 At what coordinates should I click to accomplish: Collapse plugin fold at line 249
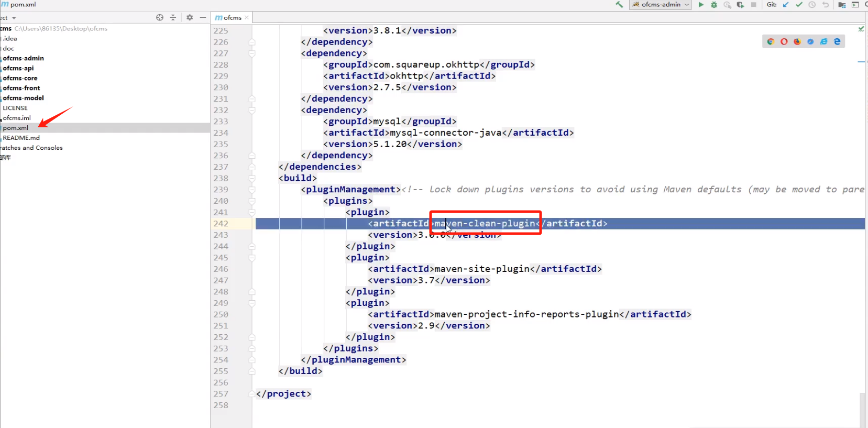coord(252,303)
